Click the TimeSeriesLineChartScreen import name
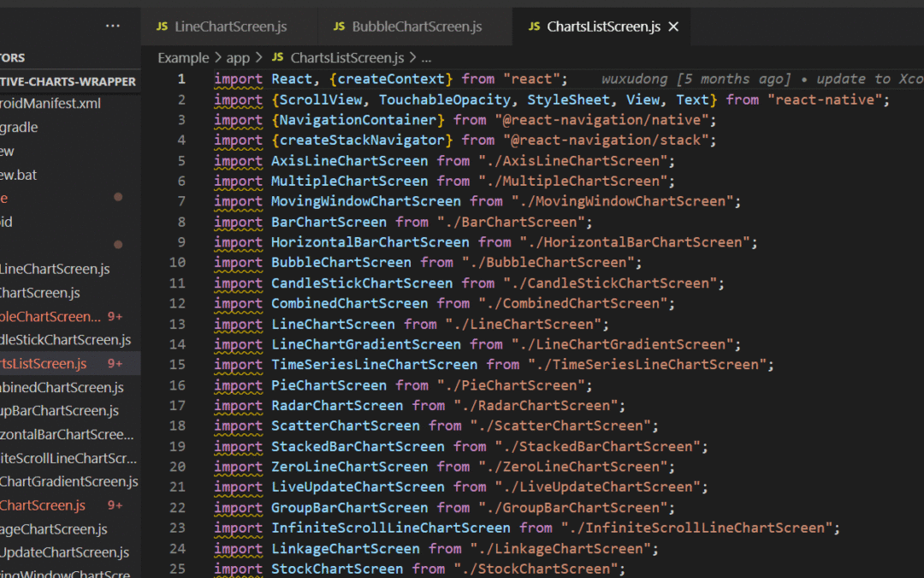Viewport: 924px width, 578px height. (x=374, y=365)
